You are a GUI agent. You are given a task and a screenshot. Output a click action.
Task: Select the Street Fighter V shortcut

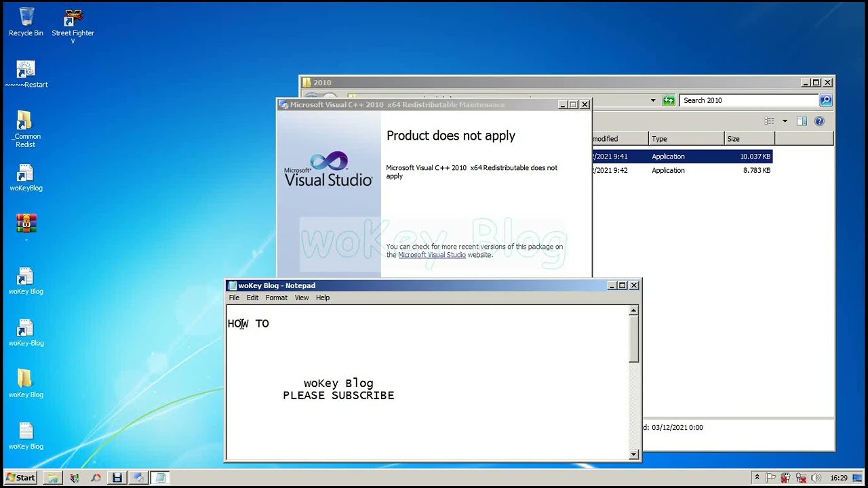click(73, 26)
